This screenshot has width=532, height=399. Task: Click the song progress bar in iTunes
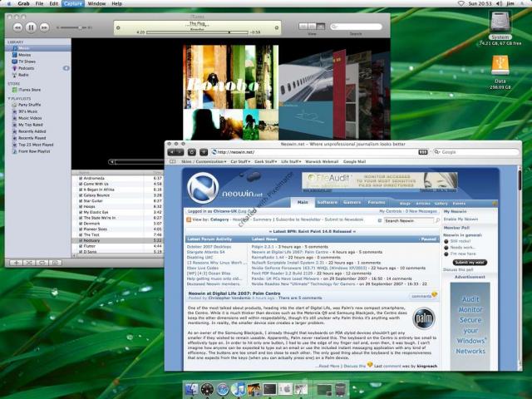pos(197,32)
